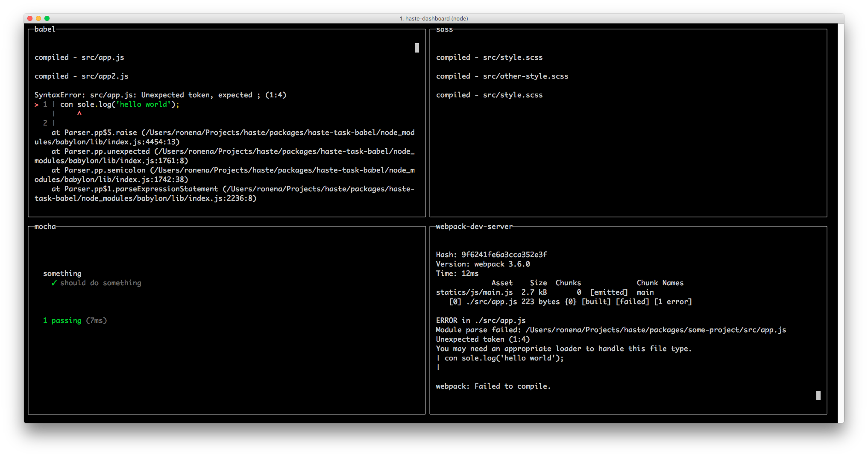868x457 pixels.
Task: Click the 'Asset' column header
Action: [x=502, y=283]
